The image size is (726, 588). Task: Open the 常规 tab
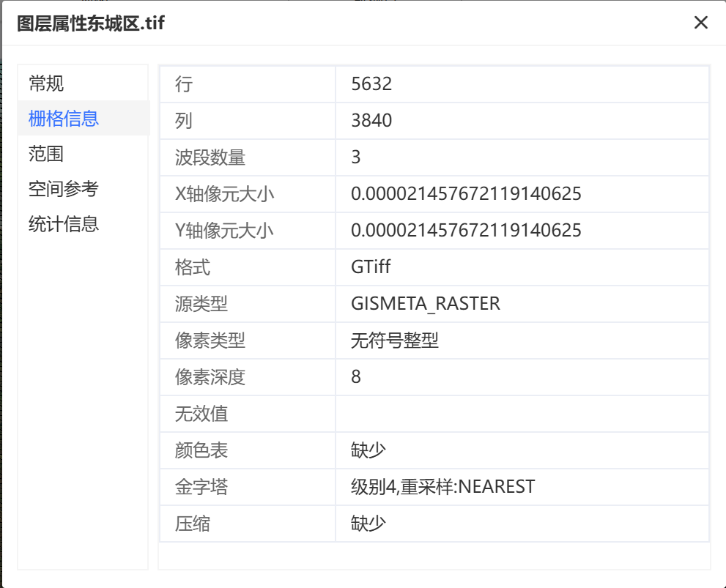pyautogui.click(x=46, y=83)
